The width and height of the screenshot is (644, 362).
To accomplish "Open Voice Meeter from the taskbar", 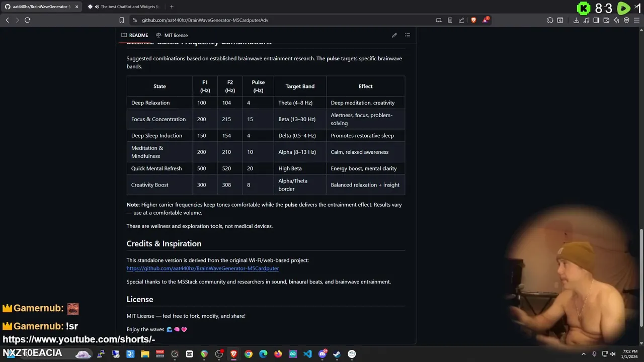I will [160, 354].
